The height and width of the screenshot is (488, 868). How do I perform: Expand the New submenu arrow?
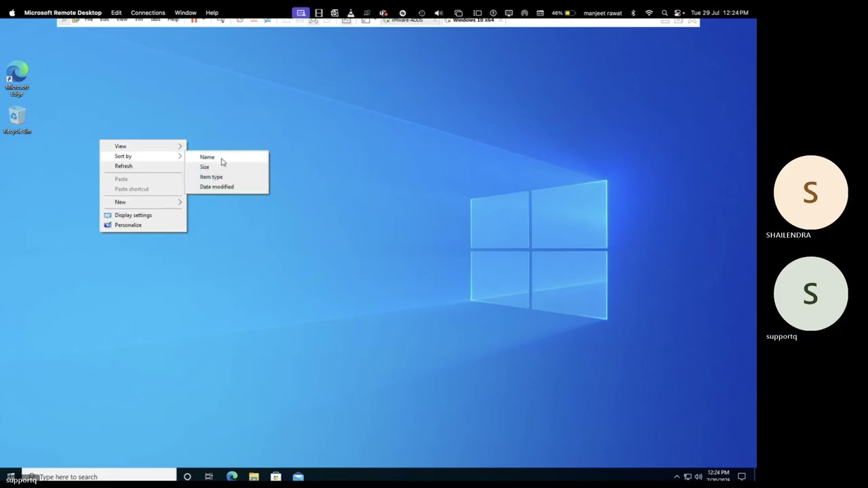(180, 202)
